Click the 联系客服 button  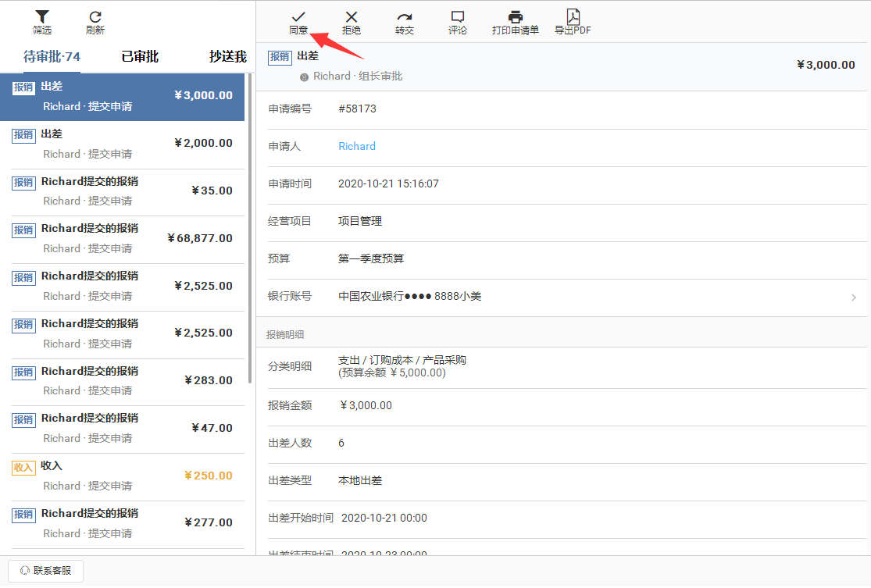pyautogui.click(x=45, y=571)
